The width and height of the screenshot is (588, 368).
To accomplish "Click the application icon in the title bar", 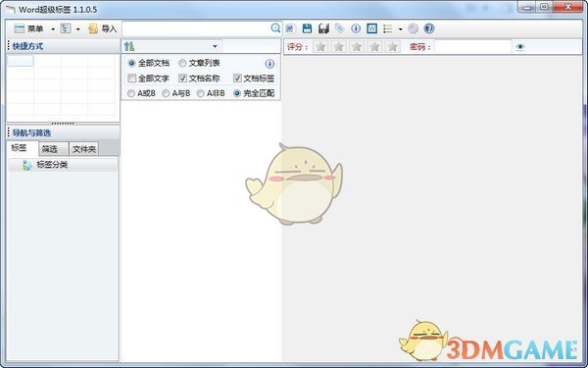I will tap(11, 10).
